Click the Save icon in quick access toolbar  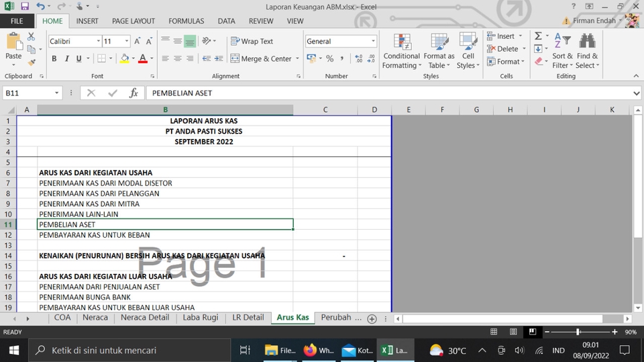pyautogui.click(x=25, y=7)
